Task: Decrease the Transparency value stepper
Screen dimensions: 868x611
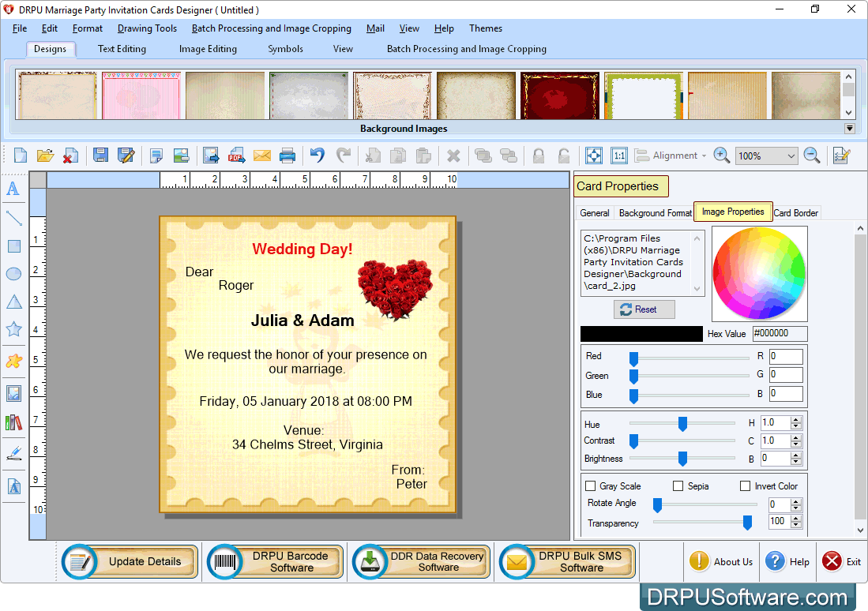Action: pyautogui.click(x=796, y=524)
